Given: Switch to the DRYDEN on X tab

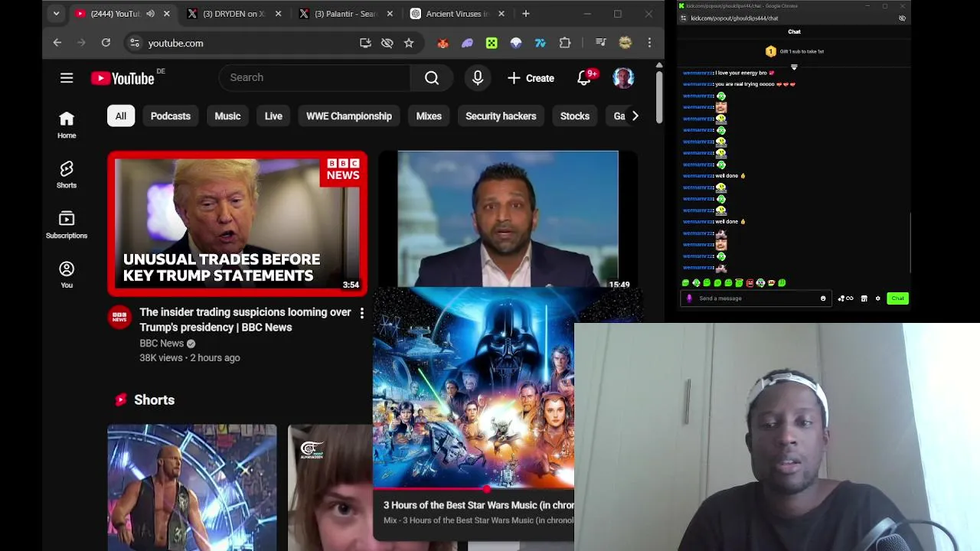Looking at the screenshot, I should tap(234, 14).
